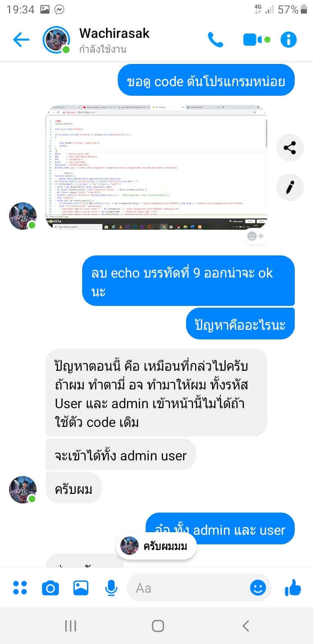The width and height of the screenshot is (313, 644).
Task: Open the code screenshot thumbnail
Action: [x=156, y=168]
